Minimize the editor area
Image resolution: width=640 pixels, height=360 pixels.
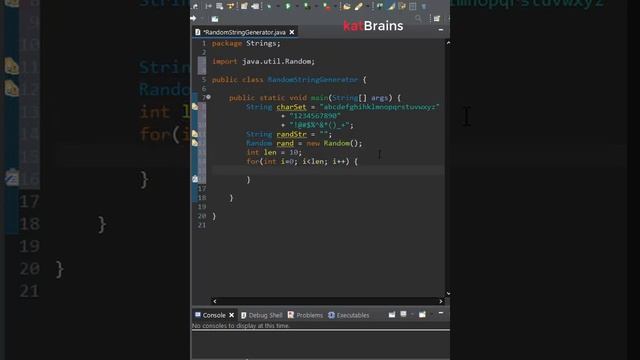pos(441,30)
